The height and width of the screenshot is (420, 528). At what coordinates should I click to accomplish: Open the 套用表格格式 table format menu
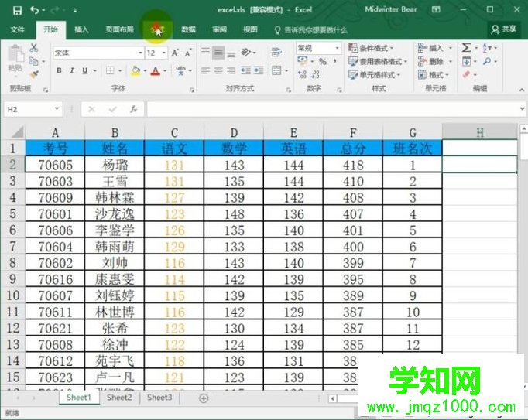(378, 62)
